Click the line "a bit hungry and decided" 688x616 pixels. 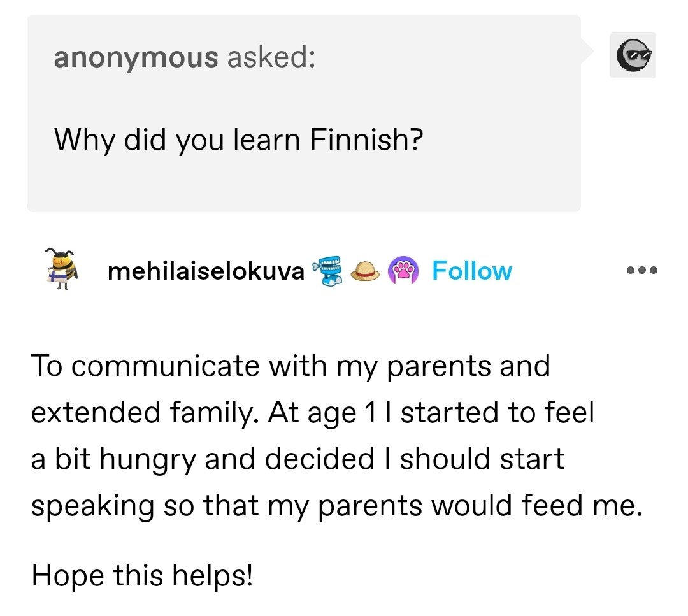pyautogui.click(x=297, y=459)
